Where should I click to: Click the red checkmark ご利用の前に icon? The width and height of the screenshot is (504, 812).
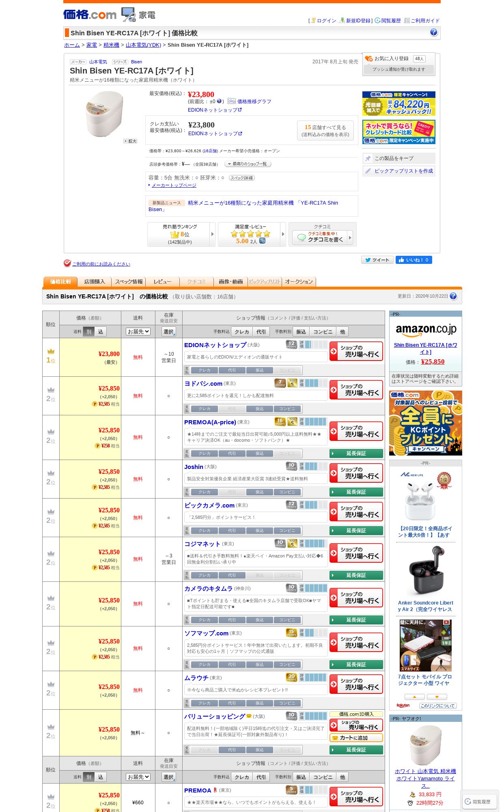(x=67, y=263)
